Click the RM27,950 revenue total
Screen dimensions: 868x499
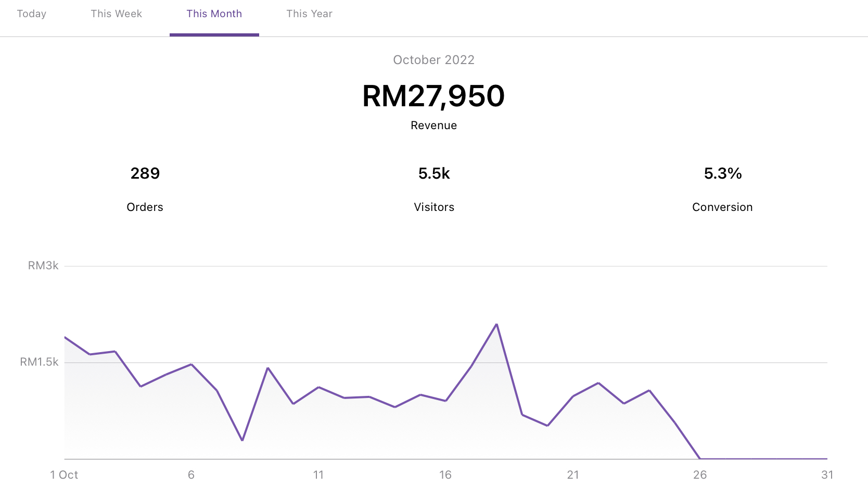433,96
